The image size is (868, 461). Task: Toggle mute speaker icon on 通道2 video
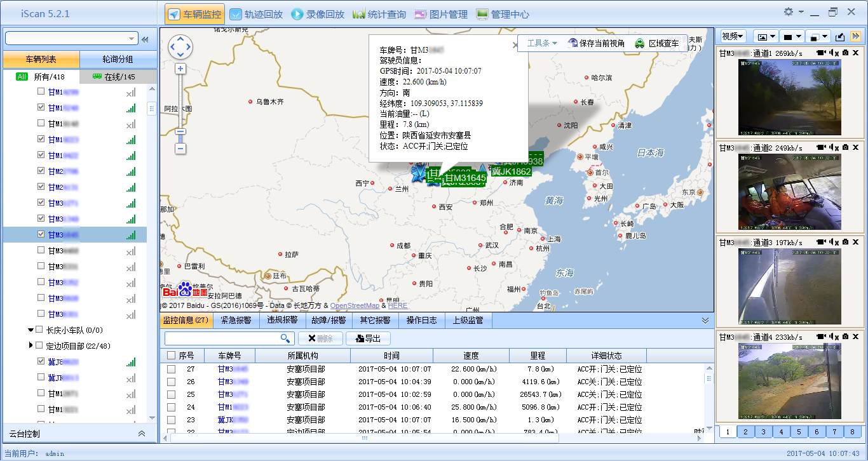click(834, 148)
